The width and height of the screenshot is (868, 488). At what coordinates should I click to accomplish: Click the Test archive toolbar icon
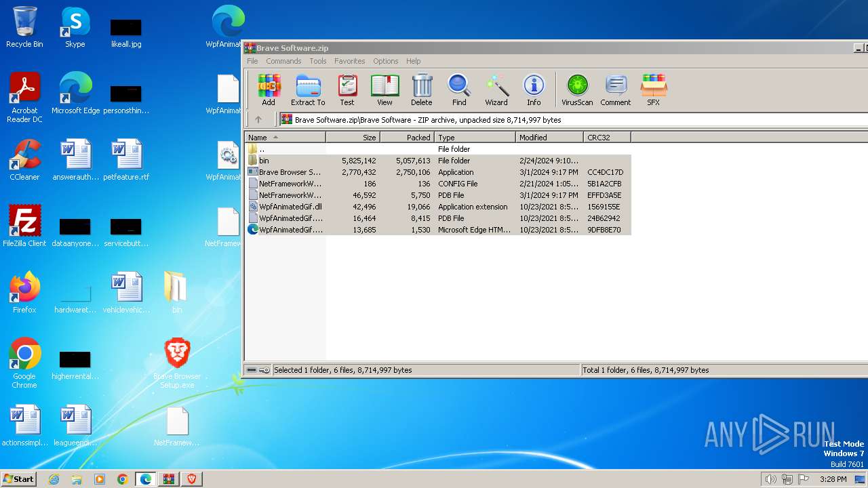tap(347, 90)
